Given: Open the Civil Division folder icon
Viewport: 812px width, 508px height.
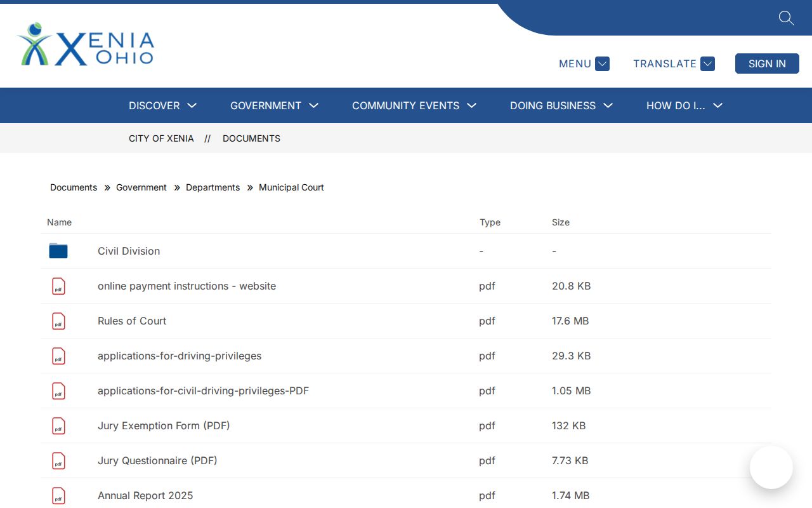Looking at the screenshot, I should tap(58, 251).
